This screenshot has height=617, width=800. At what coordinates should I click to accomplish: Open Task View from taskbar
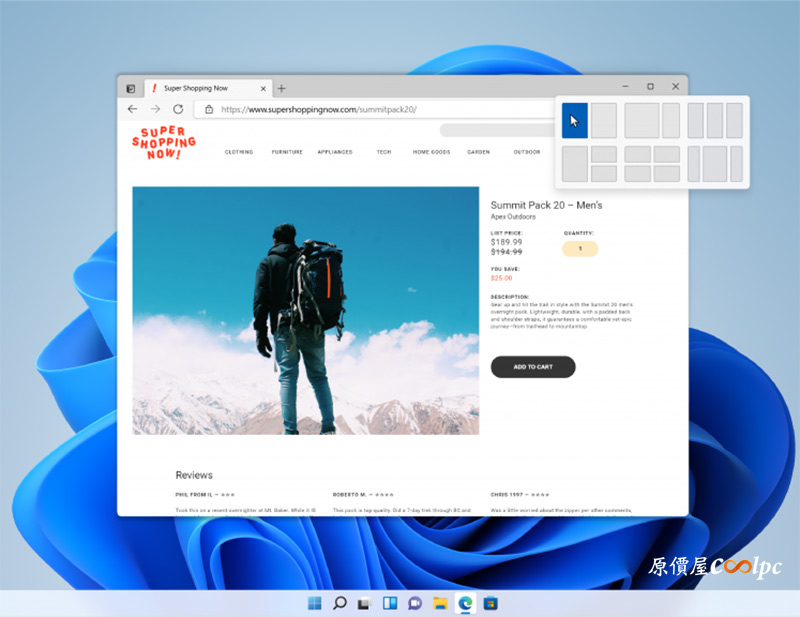point(364,603)
